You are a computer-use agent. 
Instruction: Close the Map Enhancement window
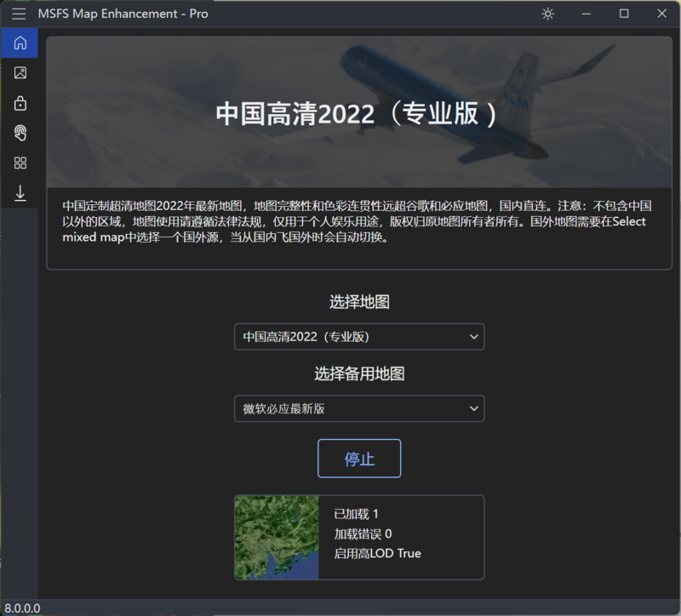point(662,14)
